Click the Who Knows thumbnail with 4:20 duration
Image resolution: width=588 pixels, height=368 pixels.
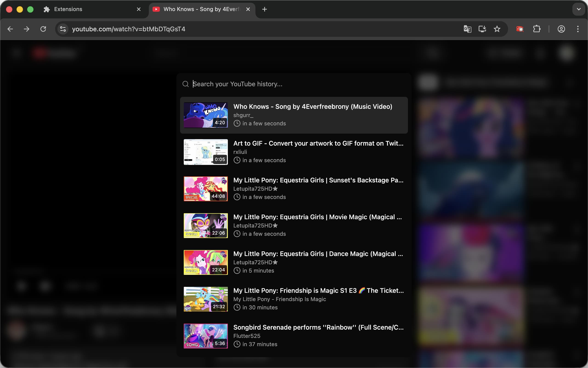click(206, 115)
